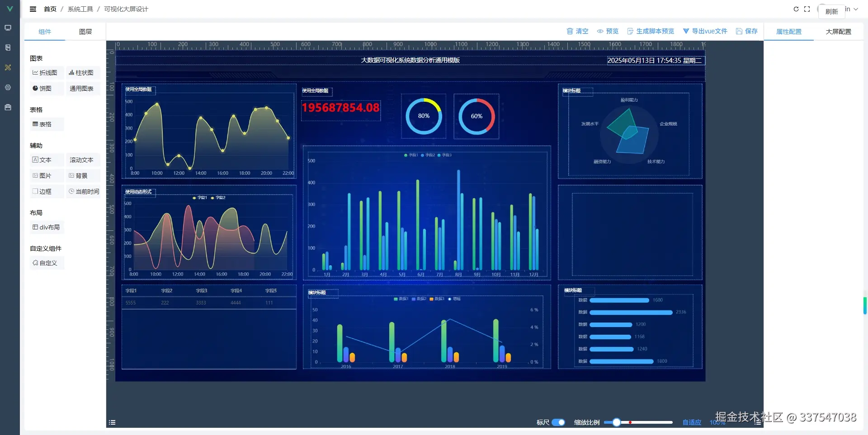The width and height of the screenshot is (868, 435).
Task: Switch to the 组件 tab
Action: click(x=45, y=32)
